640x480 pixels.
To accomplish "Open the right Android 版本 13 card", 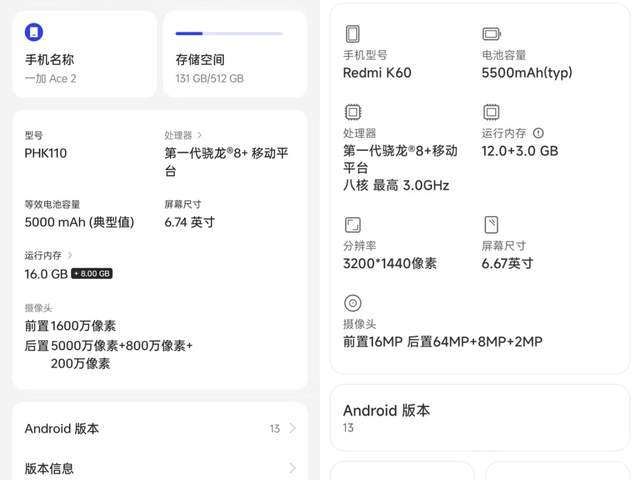I will tap(480, 417).
